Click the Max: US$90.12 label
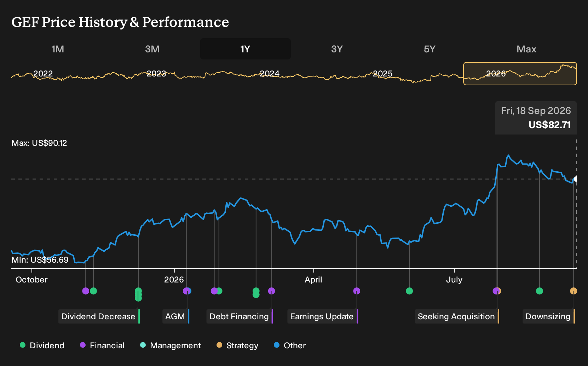Viewport: 588px width, 366px height. click(x=39, y=143)
